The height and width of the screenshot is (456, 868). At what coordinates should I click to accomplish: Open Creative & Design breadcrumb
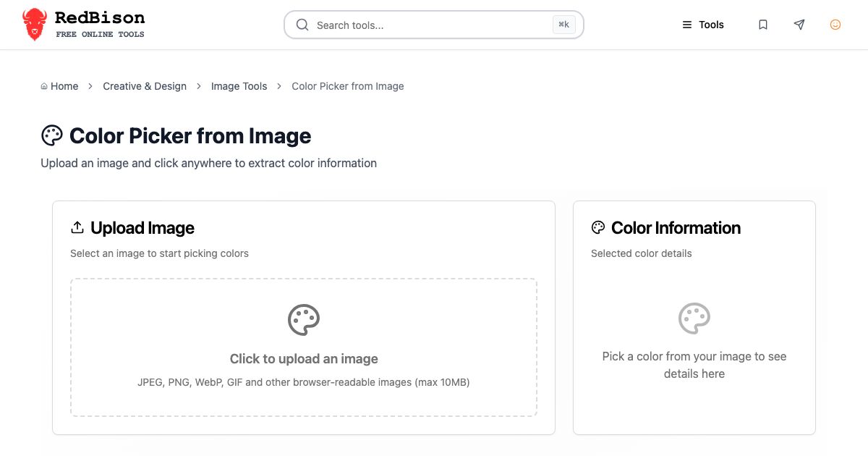click(145, 86)
